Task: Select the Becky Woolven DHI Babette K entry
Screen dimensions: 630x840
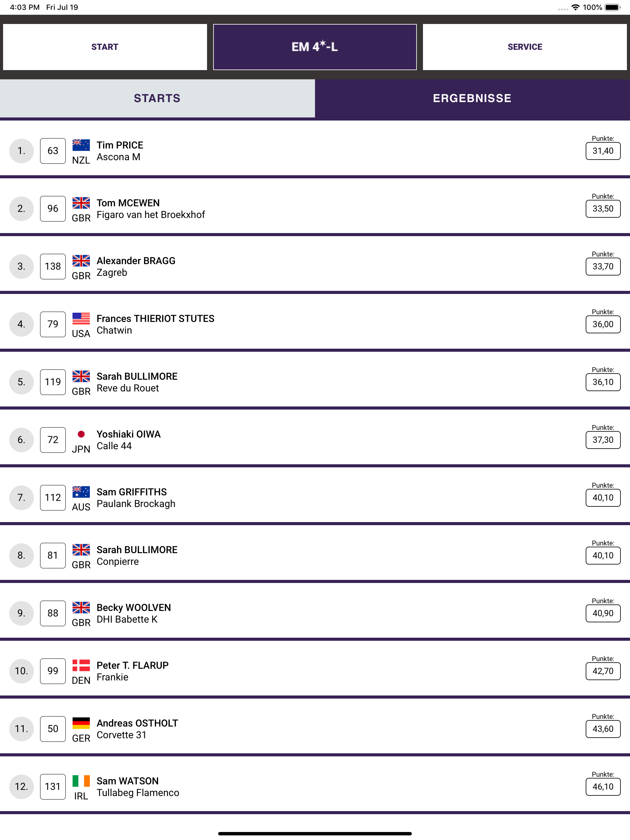Action: [315, 613]
